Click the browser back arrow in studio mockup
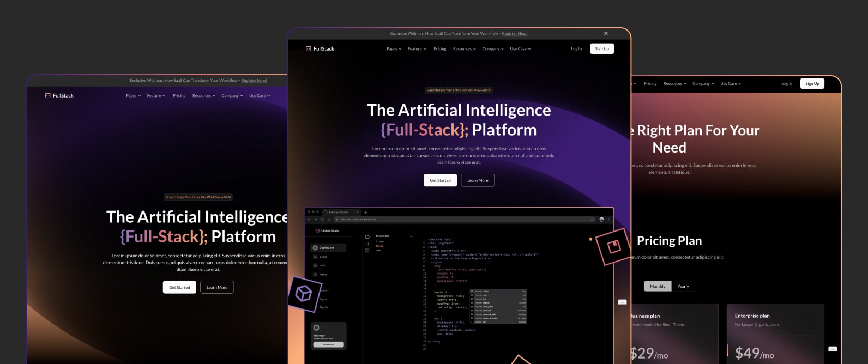Screen dimensions: 868x364 pyautogui.click(x=309, y=219)
